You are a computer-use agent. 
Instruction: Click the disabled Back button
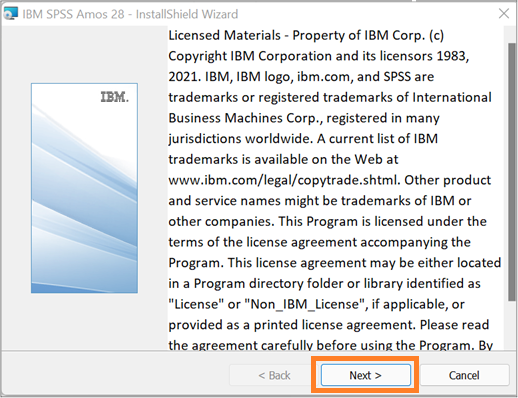pyautogui.click(x=274, y=375)
